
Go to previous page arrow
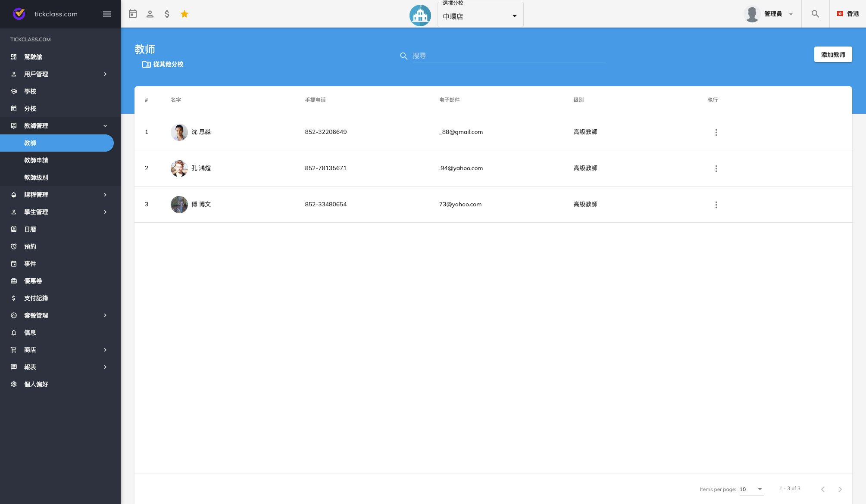[823, 489]
